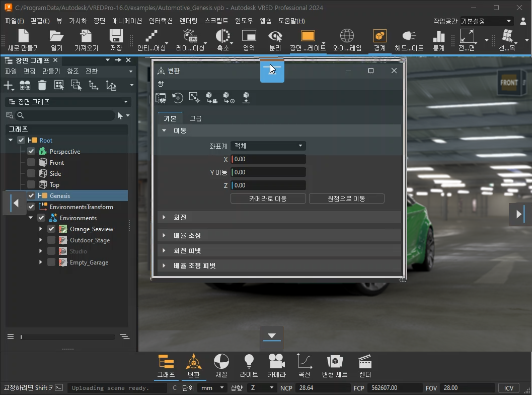Open the Rendering menu
The image size is (532, 395).
188,21
